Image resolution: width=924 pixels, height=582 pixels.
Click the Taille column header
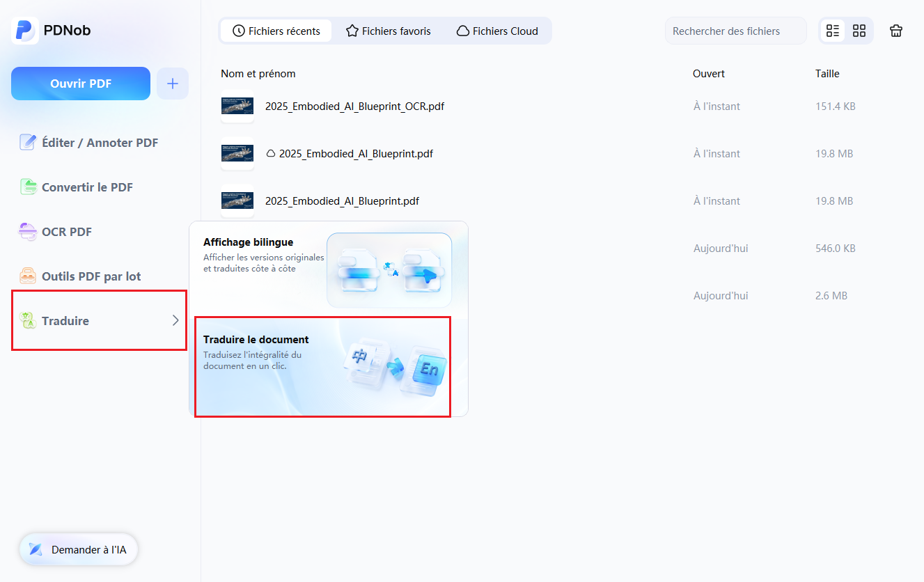(827, 74)
